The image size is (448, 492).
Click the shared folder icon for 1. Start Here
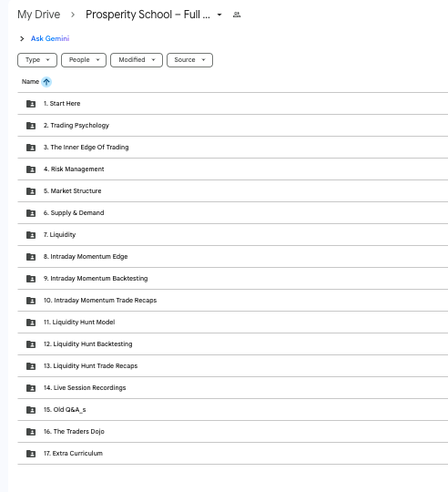(x=31, y=104)
